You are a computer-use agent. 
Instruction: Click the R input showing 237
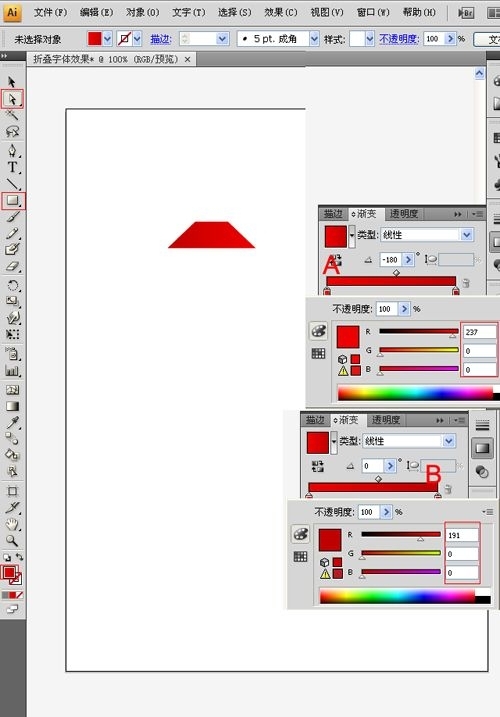tap(479, 332)
